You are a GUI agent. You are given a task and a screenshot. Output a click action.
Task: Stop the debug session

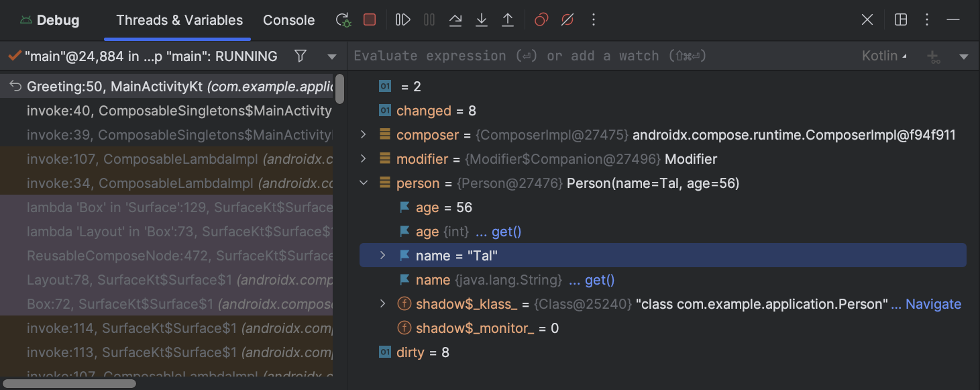point(370,20)
